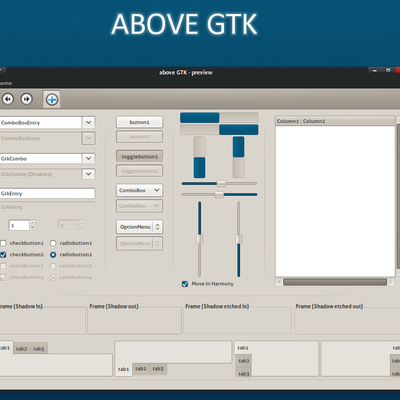Click the disabled button2

coord(139,137)
